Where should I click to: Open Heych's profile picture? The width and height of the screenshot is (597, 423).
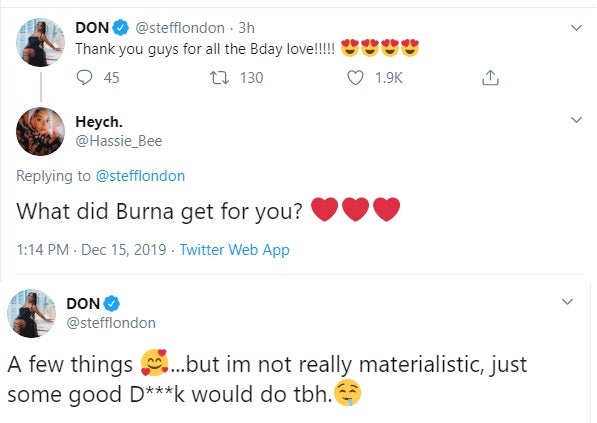pos(40,131)
